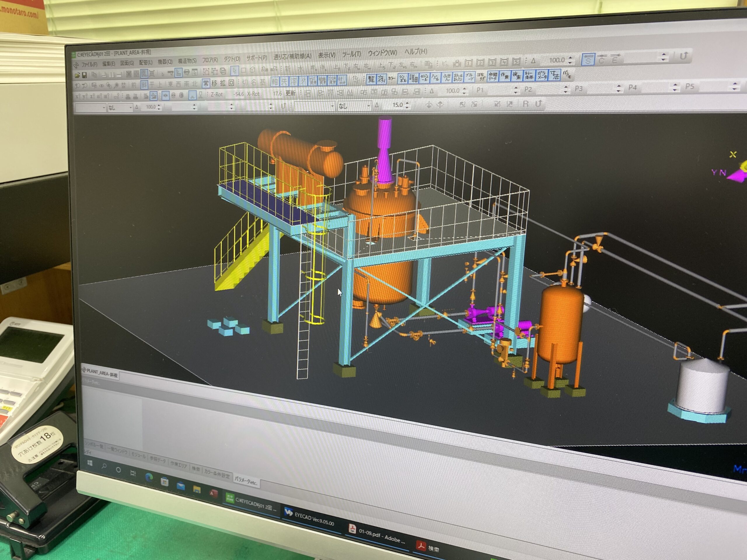Image resolution: width=747 pixels, height=560 pixels.
Task: Toggle the 常 normal mode button
Action: [206, 83]
